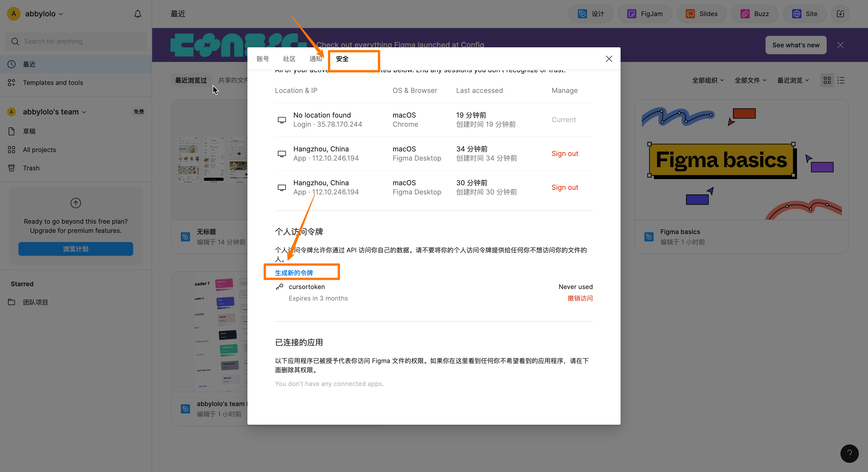
Task: Select 最近 in the sidebar
Action: click(76, 64)
